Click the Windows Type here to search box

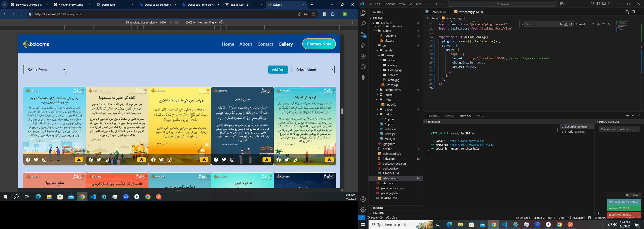tap(401, 225)
